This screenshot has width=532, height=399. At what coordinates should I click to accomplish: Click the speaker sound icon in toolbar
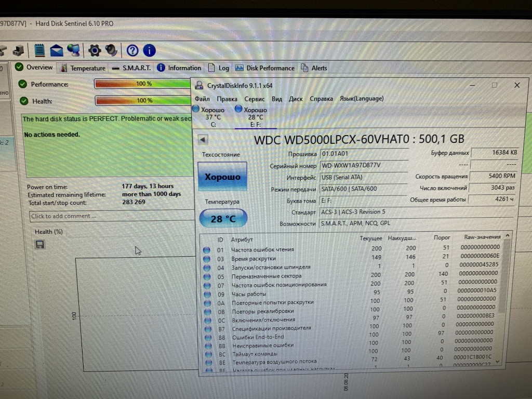click(x=111, y=50)
